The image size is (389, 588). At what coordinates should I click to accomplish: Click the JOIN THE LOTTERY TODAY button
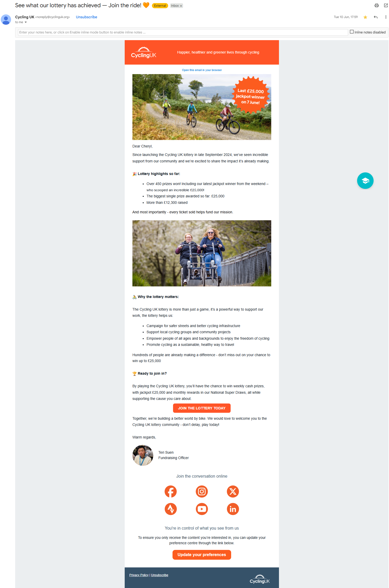pos(202,408)
